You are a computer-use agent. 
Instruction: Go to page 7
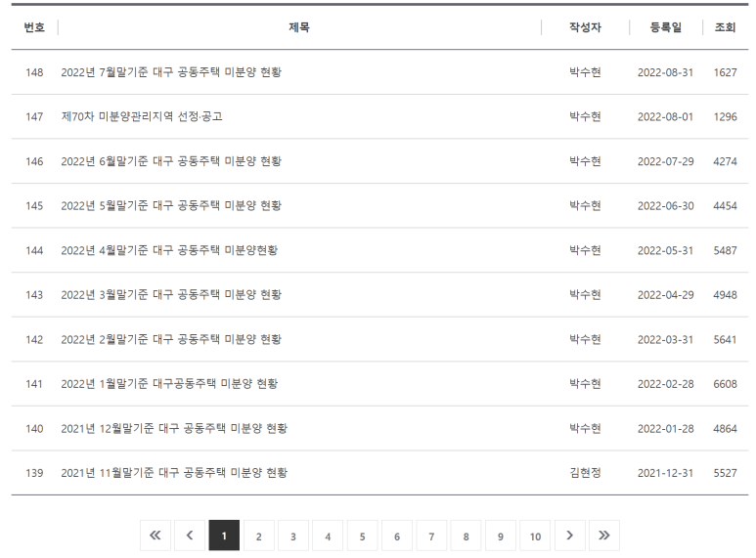click(x=431, y=536)
